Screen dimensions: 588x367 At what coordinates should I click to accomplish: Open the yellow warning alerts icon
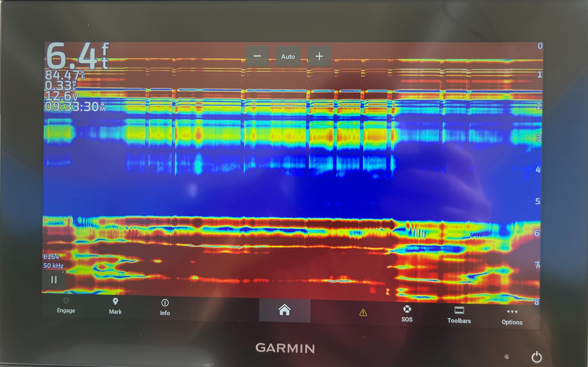point(363,312)
